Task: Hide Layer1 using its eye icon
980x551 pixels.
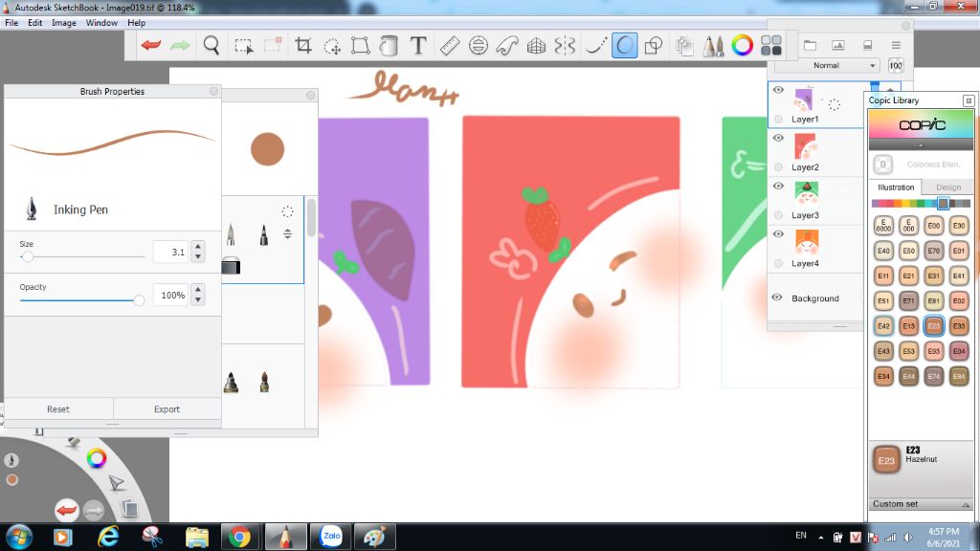Action: tap(778, 90)
